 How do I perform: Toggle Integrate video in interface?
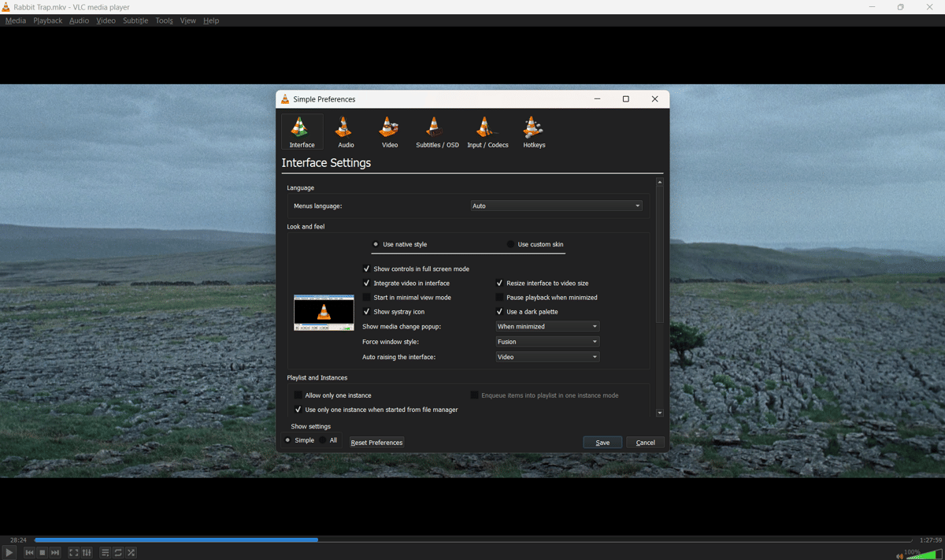pos(366,283)
